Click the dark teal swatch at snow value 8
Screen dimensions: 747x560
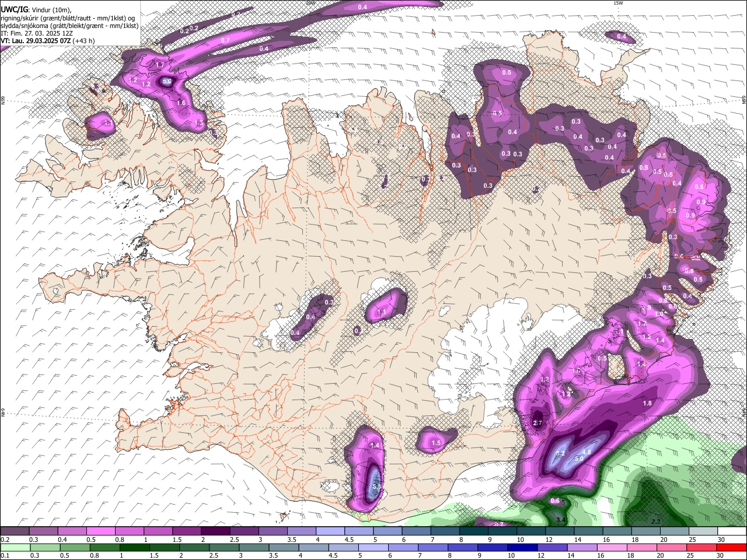473,531
